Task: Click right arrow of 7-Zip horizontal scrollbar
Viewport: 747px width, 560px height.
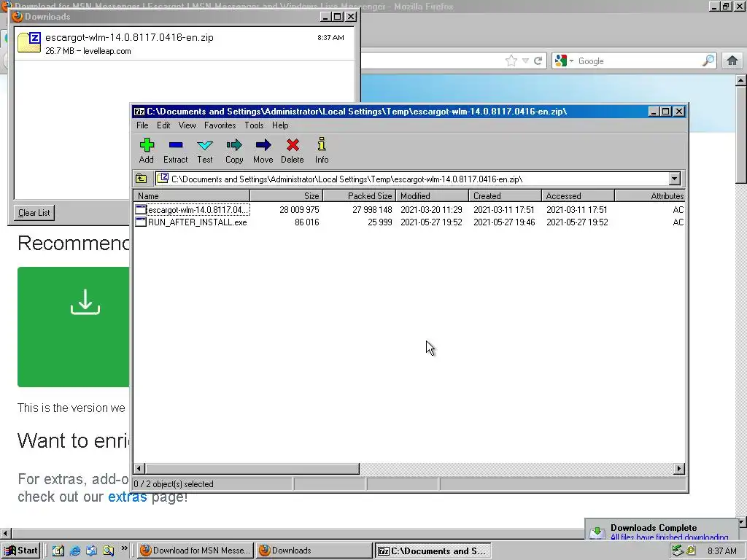Action: coord(679,469)
